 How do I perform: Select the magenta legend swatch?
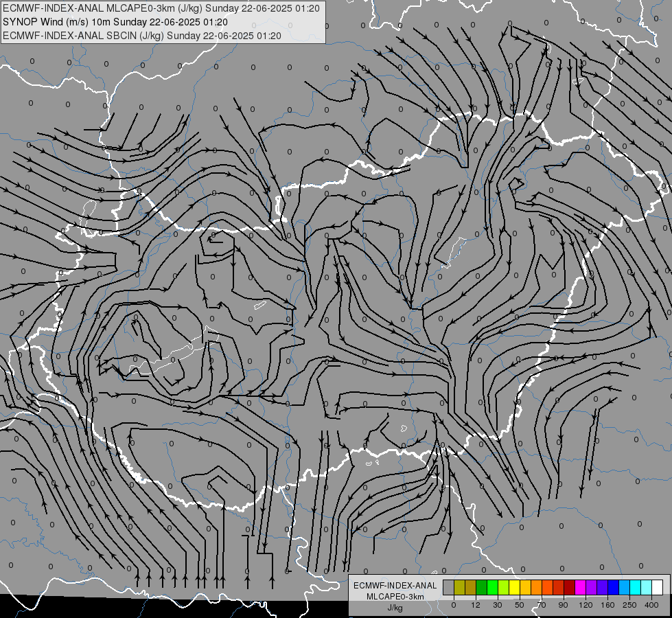(581, 587)
